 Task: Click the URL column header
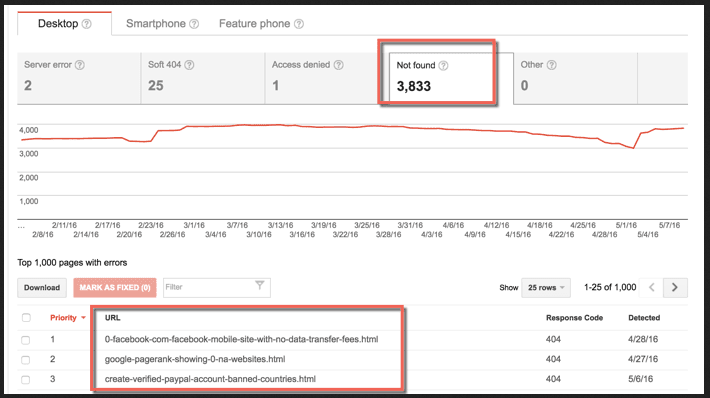(113, 318)
